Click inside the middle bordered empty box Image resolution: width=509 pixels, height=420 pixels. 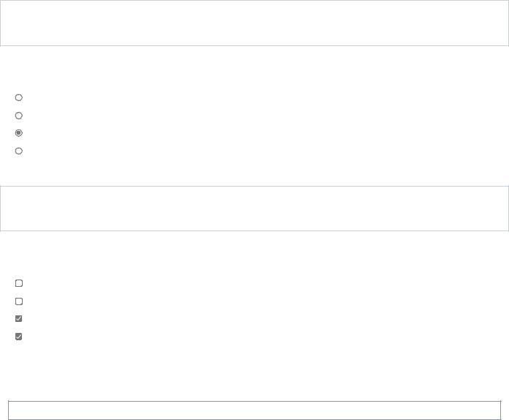[x=254, y=209]
